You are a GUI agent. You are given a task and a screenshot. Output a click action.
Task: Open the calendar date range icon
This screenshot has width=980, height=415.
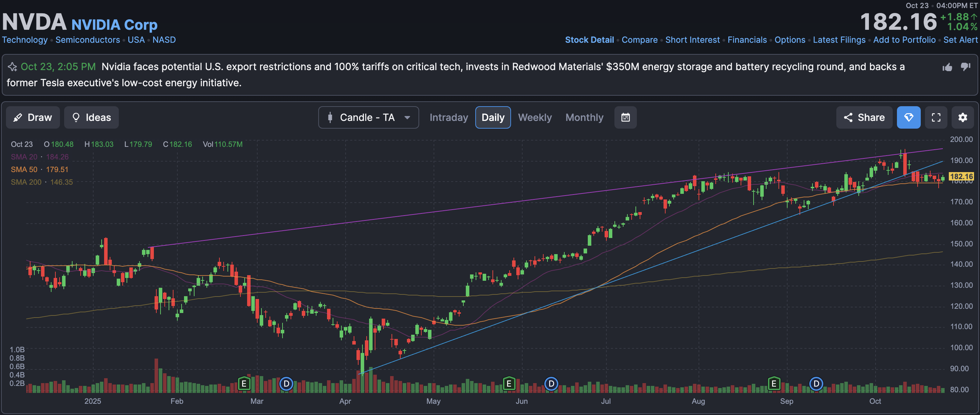[x=625, y=117]
